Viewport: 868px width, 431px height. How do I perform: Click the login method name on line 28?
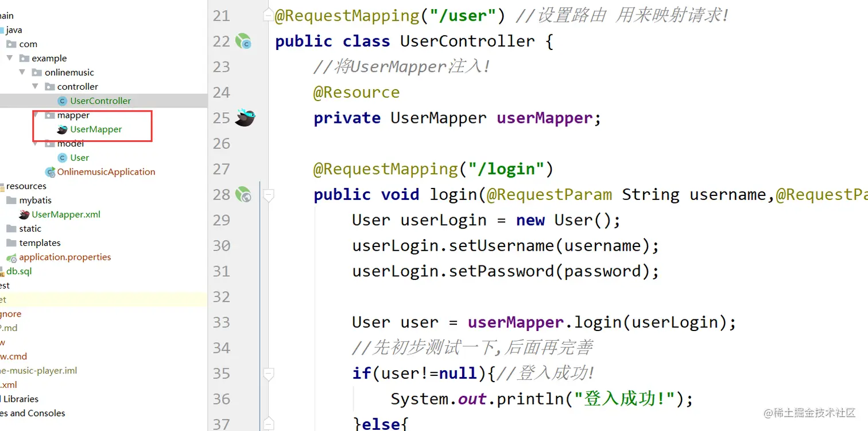453,195
